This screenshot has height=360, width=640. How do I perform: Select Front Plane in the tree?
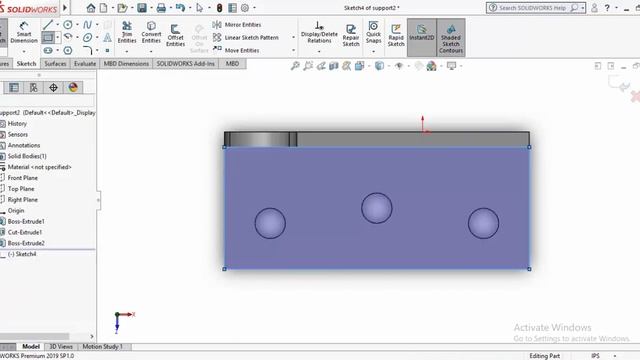coord(22,178)
